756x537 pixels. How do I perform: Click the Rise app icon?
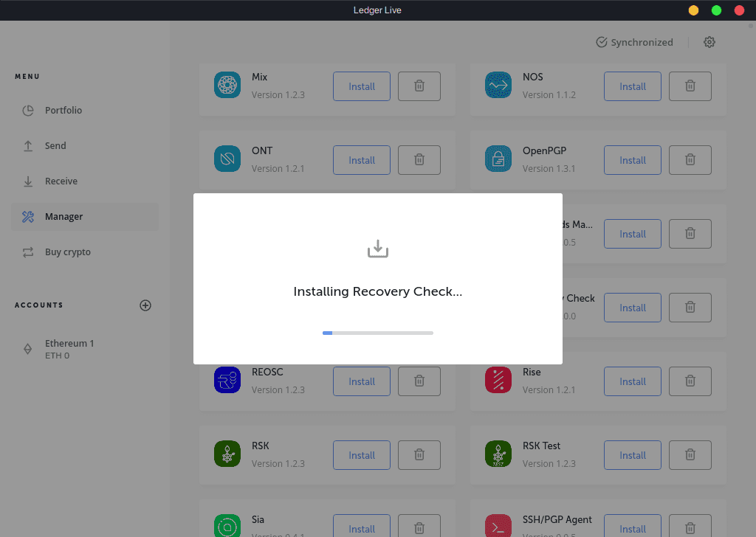tap(498, 379)
